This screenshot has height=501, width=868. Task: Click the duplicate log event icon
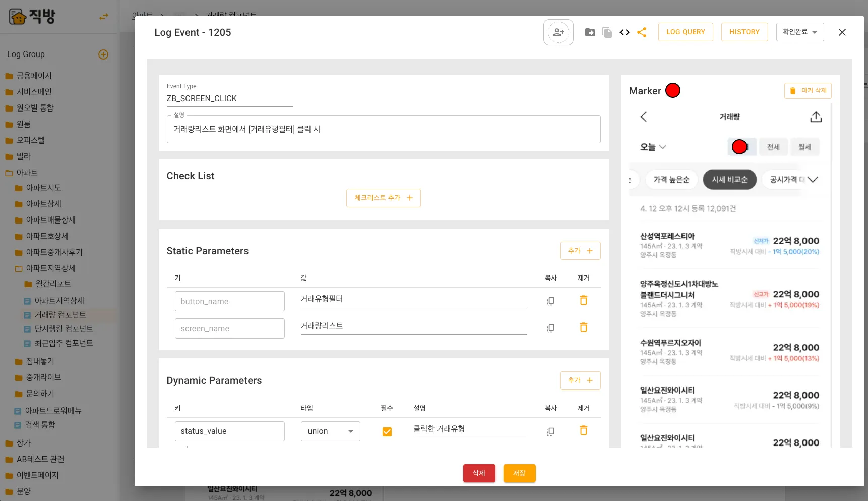[607, 32]
